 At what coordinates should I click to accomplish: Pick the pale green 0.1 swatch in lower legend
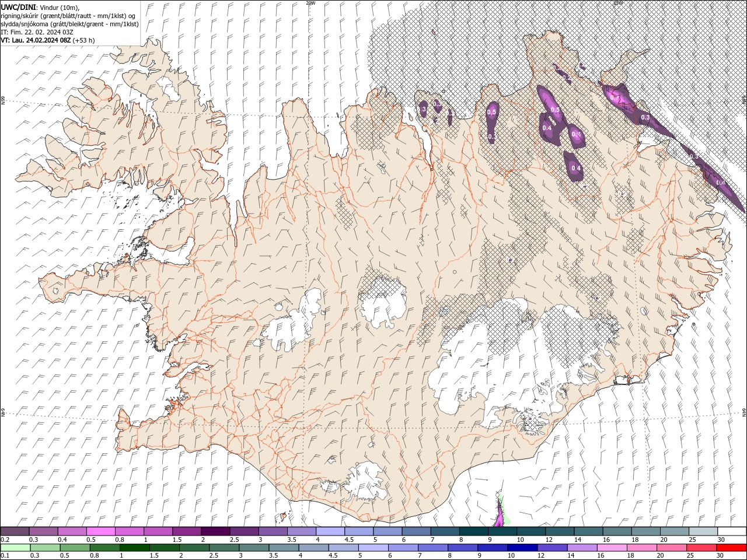(15, 548)
